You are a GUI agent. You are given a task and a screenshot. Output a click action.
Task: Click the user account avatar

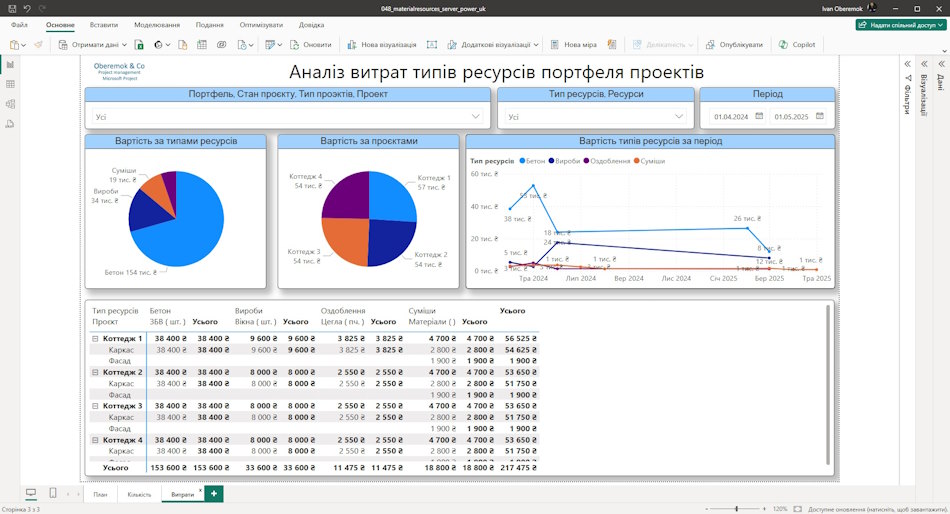[x=872, y=8]
